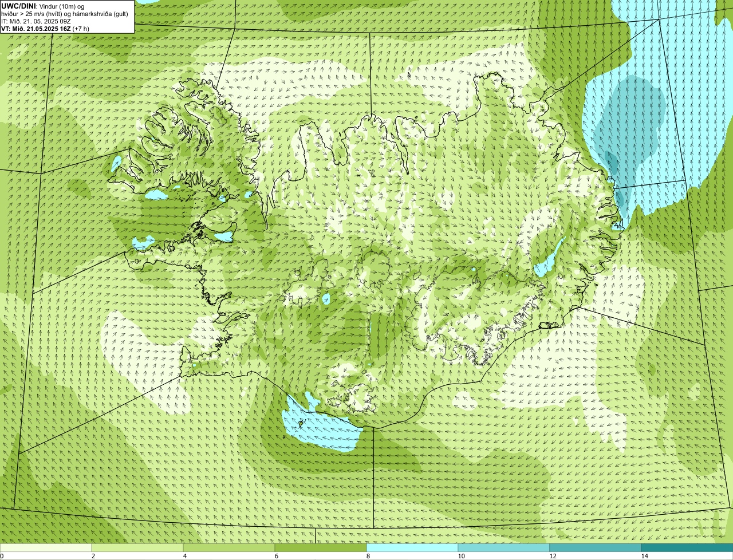Click the 'hviður > 25 m/s (hvítt)' legend line
Screen dimensions: 733x560
click(64, 14)
